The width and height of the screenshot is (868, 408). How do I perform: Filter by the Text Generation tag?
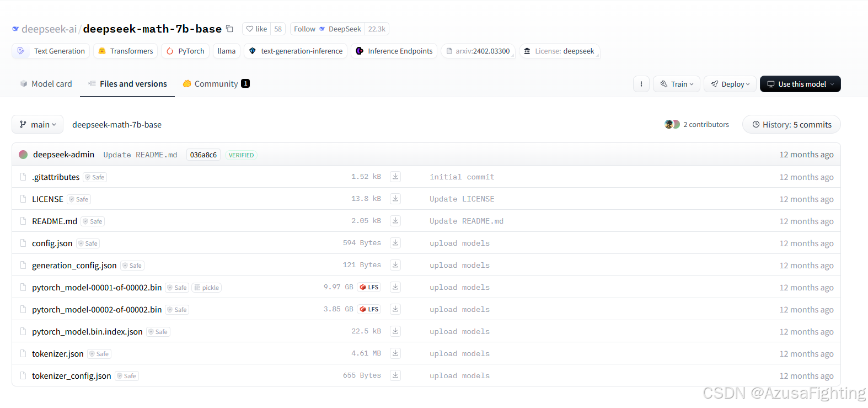coord(51,51)
